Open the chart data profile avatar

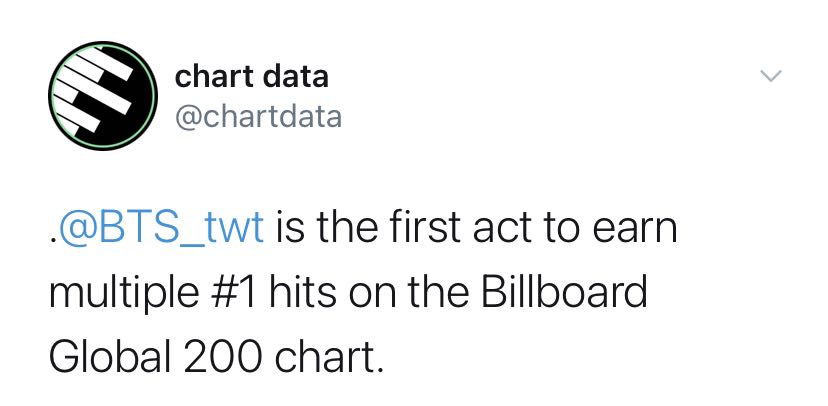click(103, 96)
